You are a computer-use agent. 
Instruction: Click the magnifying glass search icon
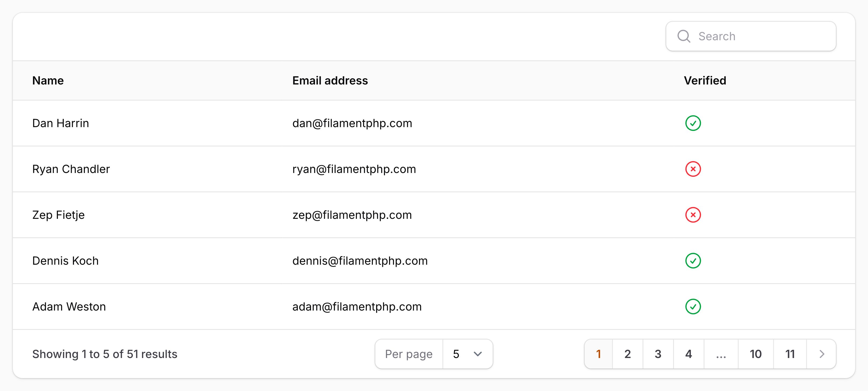pyautogui.click(x=684, y=36)
